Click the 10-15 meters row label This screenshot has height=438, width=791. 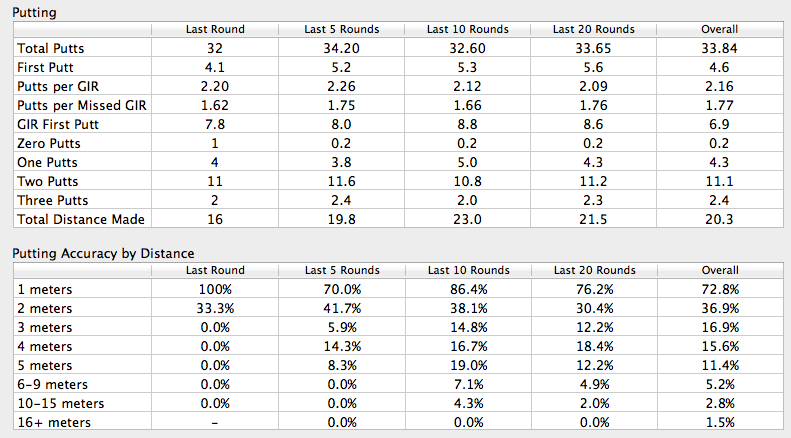pos(61,404)
